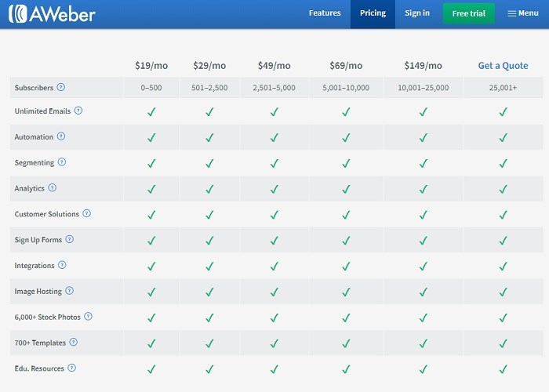Click the 700+ Templates row label
The width and height of the screenshot is (549, 392).
(40, 343)
